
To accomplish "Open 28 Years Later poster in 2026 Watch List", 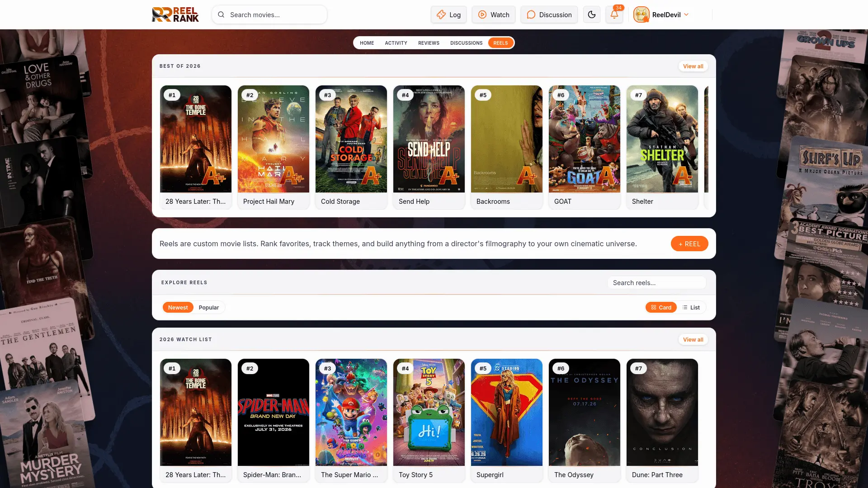I will (x=196, y=412).
